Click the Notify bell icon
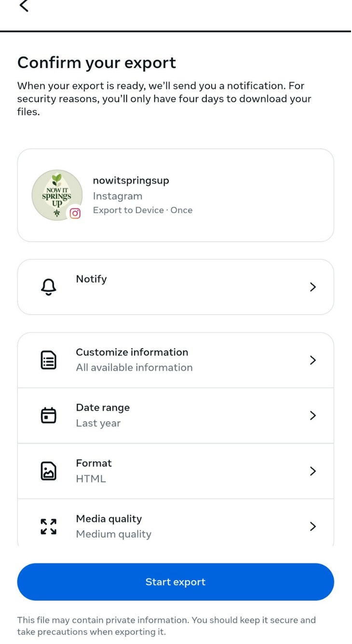This screenshot has height=644, width=352. point(48,287)
